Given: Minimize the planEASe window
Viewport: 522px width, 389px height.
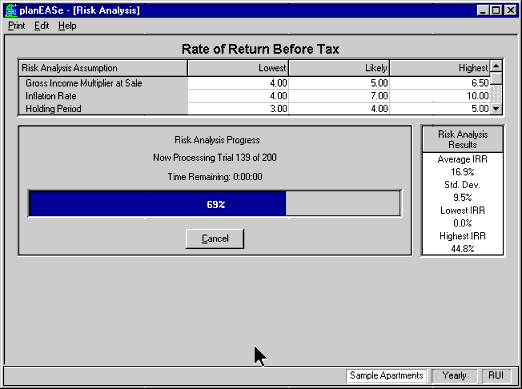Looking at the screenshot, I should tap(483, 10).
